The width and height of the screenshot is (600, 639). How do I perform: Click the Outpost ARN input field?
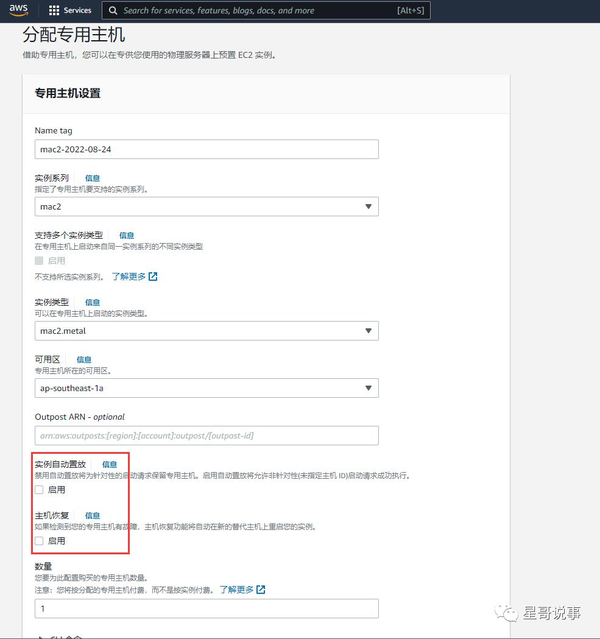[x=207, y=436]
